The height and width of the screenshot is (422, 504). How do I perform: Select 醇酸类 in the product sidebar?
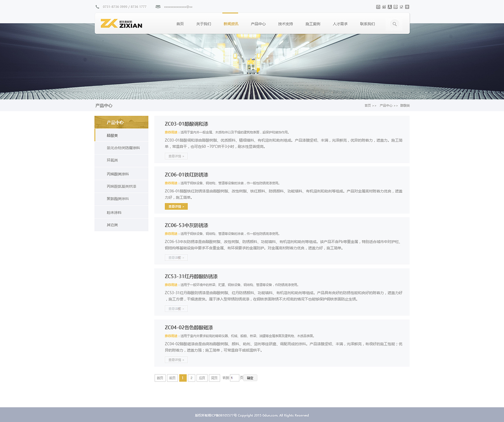click(121, 135)
